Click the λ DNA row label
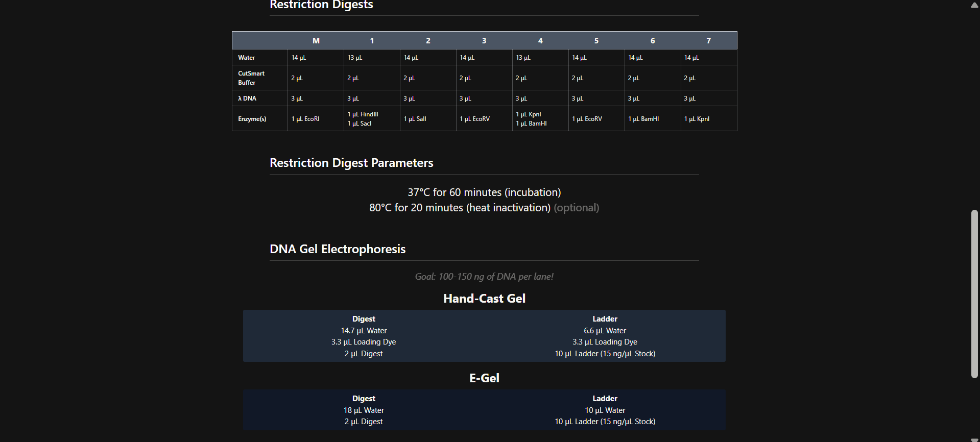 point(247,99)
